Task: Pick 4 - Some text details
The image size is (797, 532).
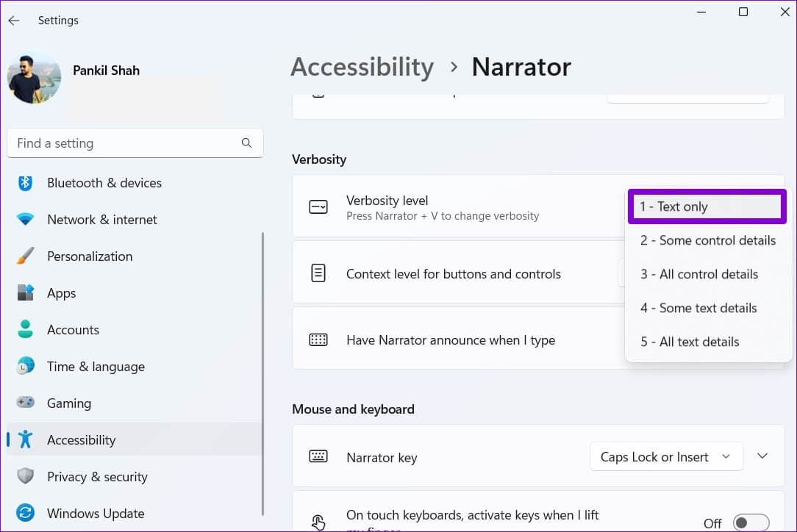Action: (707, 308)
